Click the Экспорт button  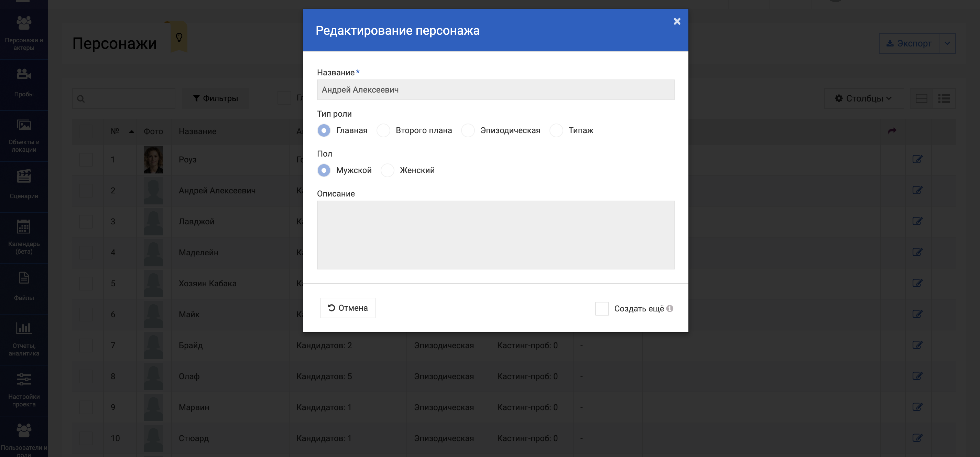[909, 43]
